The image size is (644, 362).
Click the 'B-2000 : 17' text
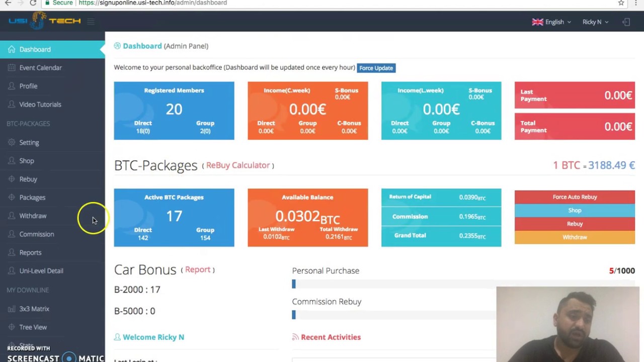click(x=137, y=290)
